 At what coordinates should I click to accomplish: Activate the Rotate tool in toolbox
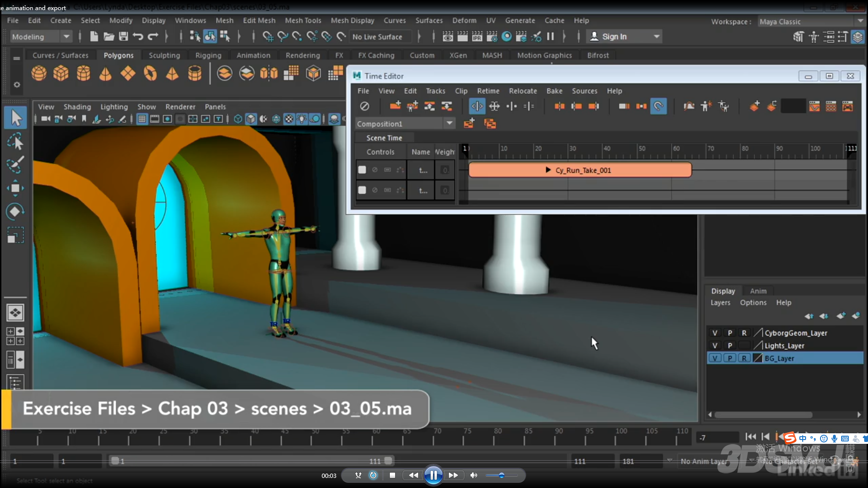pos(15,212)
